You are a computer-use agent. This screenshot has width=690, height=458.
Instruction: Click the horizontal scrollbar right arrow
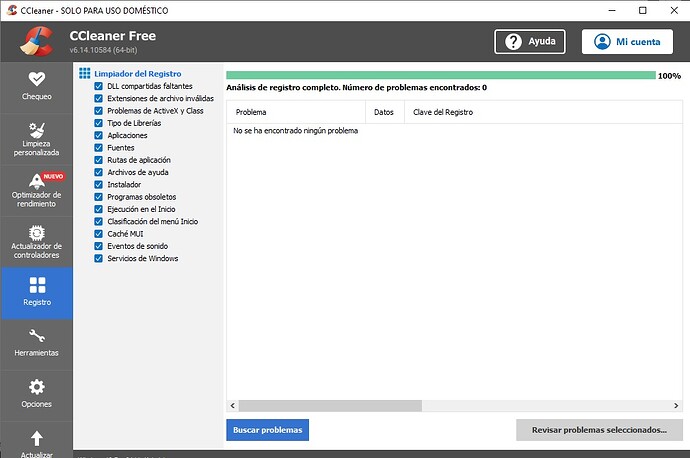[x=676, y=406]
